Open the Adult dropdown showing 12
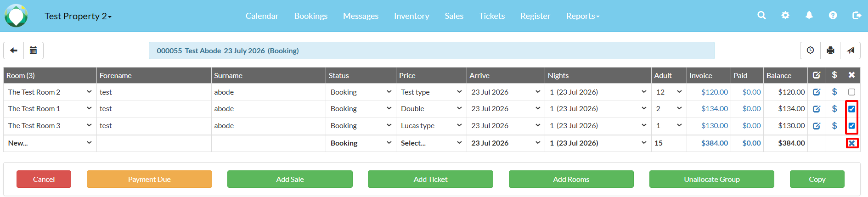 pyautogui.click(x=669, y=92)
